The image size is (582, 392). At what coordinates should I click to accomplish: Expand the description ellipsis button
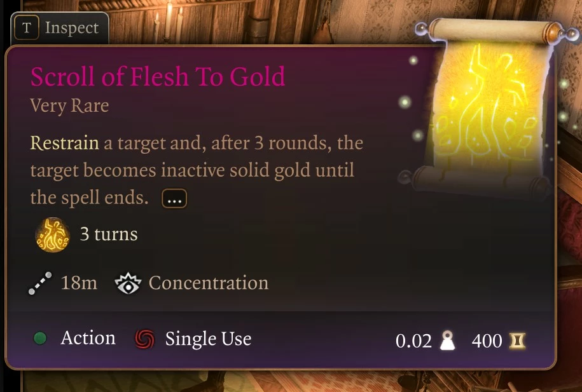(174, 198)
